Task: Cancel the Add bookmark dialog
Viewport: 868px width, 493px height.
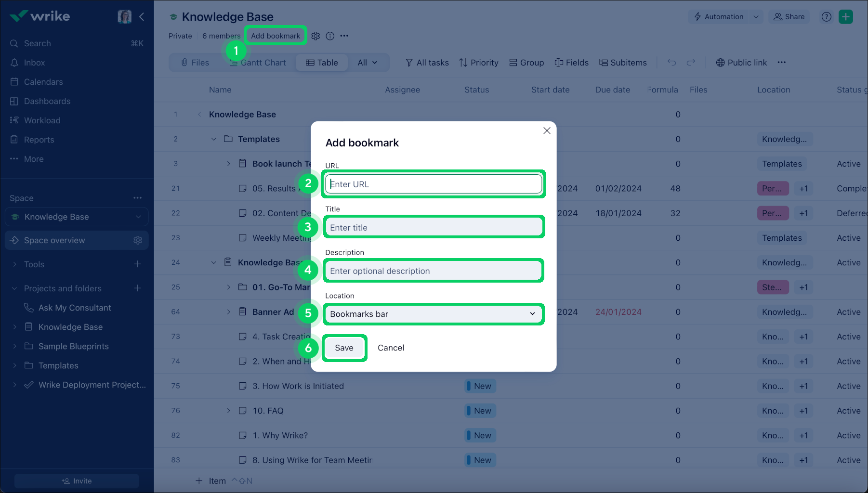Action: click(391, 348)
